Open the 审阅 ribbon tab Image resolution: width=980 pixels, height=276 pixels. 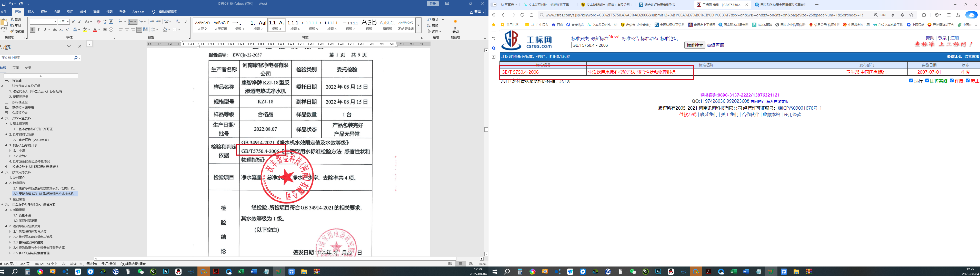tap(96, 12)
